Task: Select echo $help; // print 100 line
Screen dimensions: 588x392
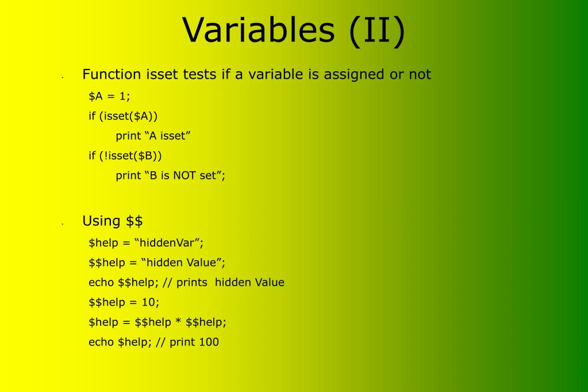Action: pos(153,342)
